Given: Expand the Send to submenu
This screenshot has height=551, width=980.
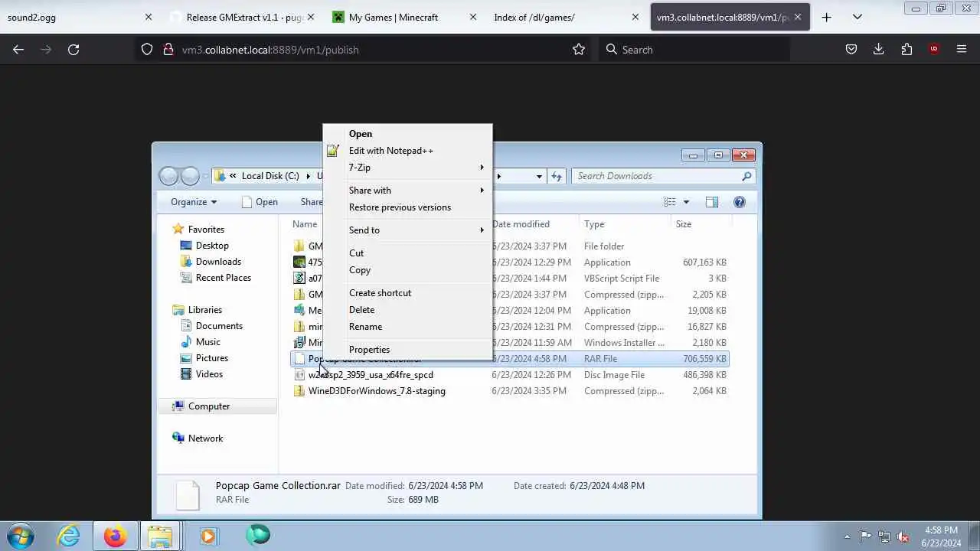Looking at the screenshot, I should (408, 230).
